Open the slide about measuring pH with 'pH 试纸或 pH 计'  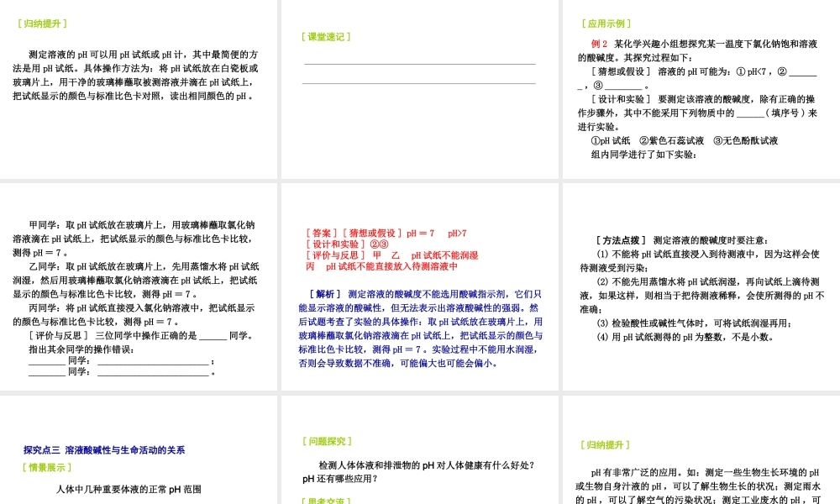pyautogui.click(x=139, y=89)
